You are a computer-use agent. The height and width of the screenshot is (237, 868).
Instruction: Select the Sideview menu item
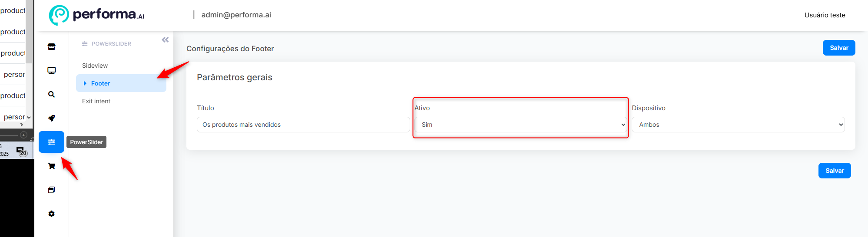coord(95,66)
